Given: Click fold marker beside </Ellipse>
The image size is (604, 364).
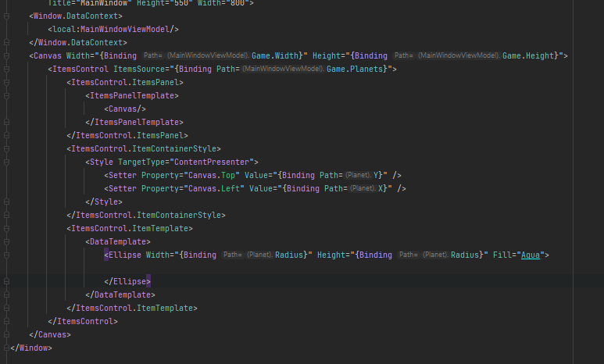Looking at the screenshot, I should click(6, 282).
